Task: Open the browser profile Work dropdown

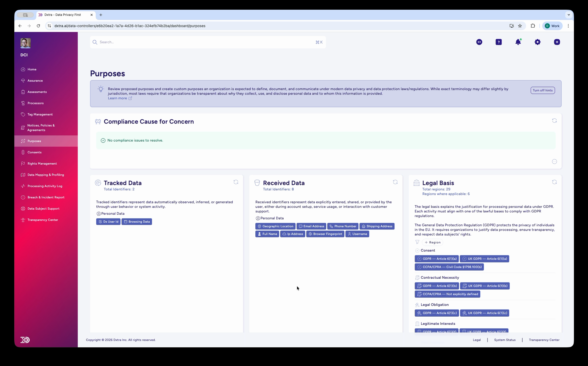Action: pyautogui.click(x=552, y=26)
